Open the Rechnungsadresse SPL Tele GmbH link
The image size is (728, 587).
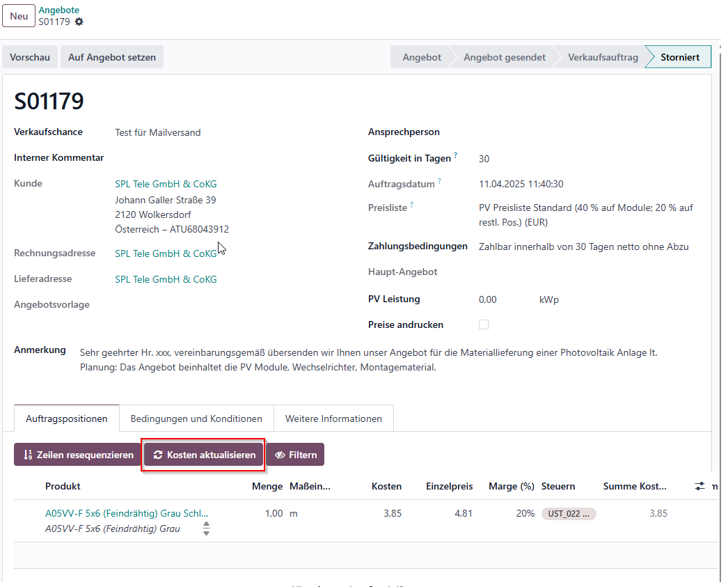click(x=166, y=253)
